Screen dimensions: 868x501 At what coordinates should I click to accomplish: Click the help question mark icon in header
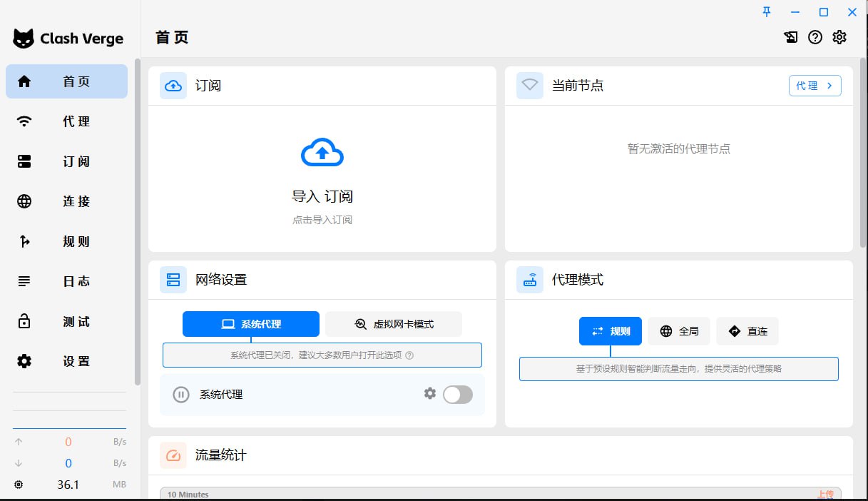[x=815, y=38]
